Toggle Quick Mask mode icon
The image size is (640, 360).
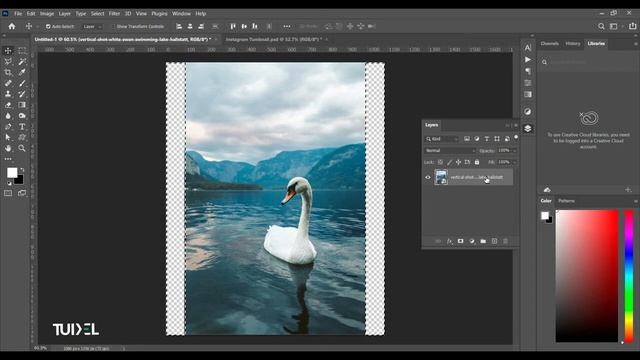click(8, 193)
